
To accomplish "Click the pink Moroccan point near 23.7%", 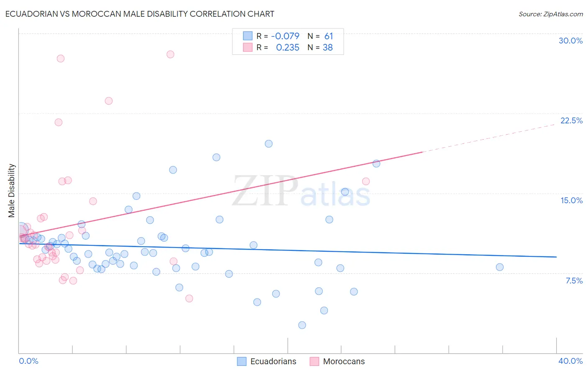I will (x=109, y=101).
